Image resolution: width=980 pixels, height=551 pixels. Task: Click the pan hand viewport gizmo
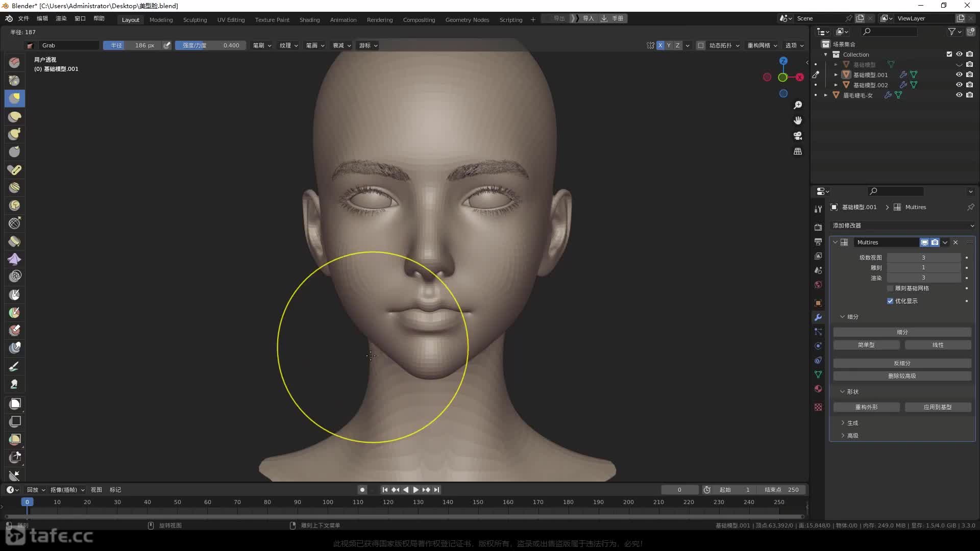[x=798, y=120]
